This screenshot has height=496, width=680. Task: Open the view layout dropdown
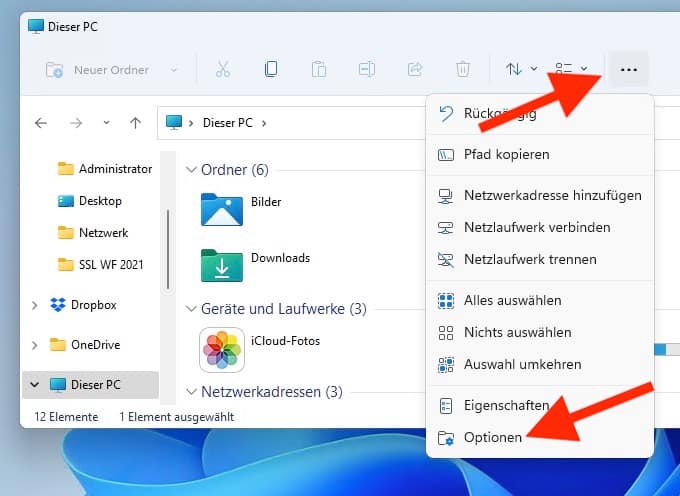pos(571,70)
